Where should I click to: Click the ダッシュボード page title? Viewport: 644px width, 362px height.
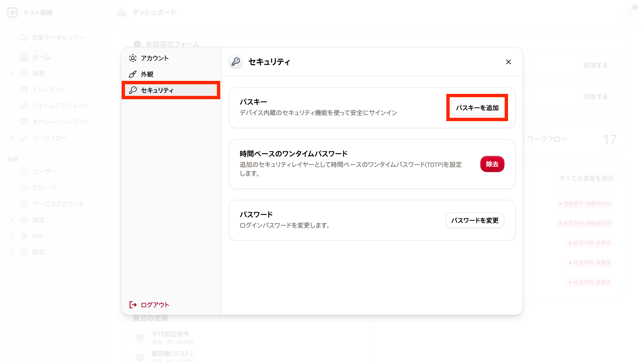coord(154,13)
